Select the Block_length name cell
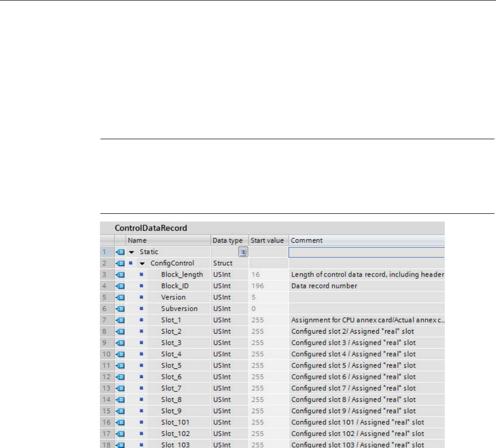 pyautogui.click(x=182, y=274)
